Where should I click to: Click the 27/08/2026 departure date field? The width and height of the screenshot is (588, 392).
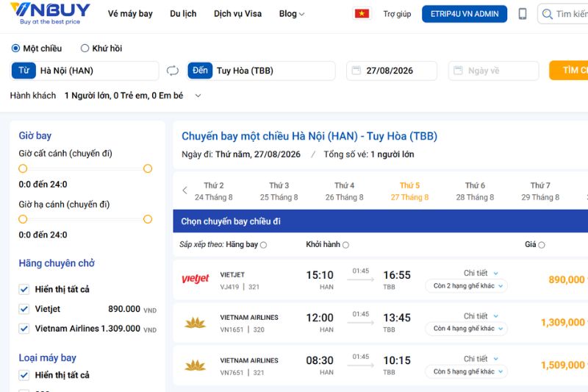pyautogui.click(x=392, y=71)
